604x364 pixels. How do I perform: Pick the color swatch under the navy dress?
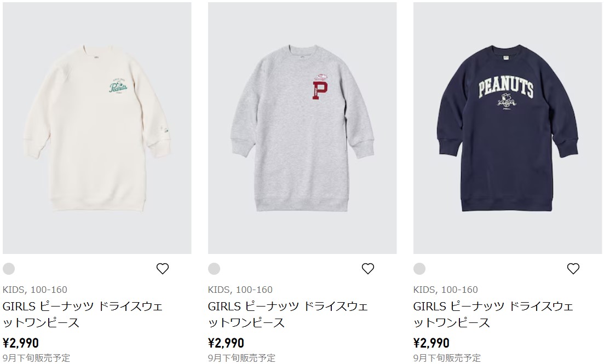click(419, 269)
